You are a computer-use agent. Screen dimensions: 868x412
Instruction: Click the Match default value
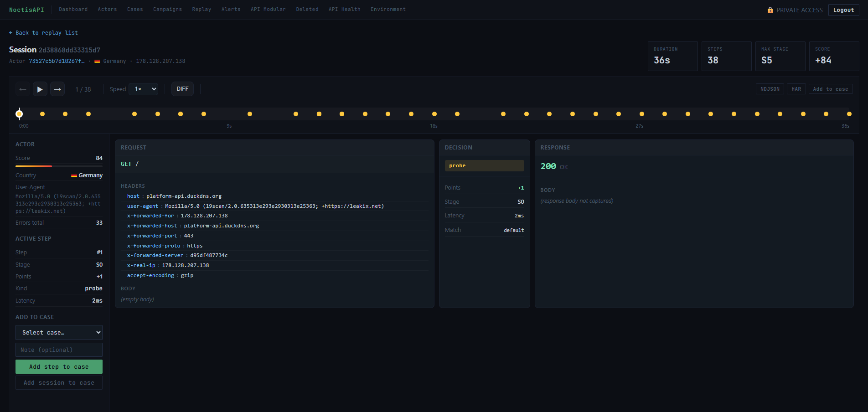[514, 230]
